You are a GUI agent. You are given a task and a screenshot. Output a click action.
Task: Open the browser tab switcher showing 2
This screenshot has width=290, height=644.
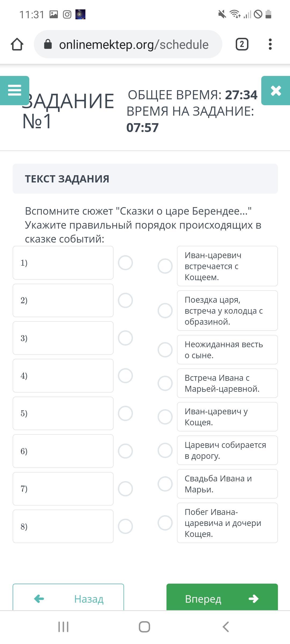click(242, 44)
